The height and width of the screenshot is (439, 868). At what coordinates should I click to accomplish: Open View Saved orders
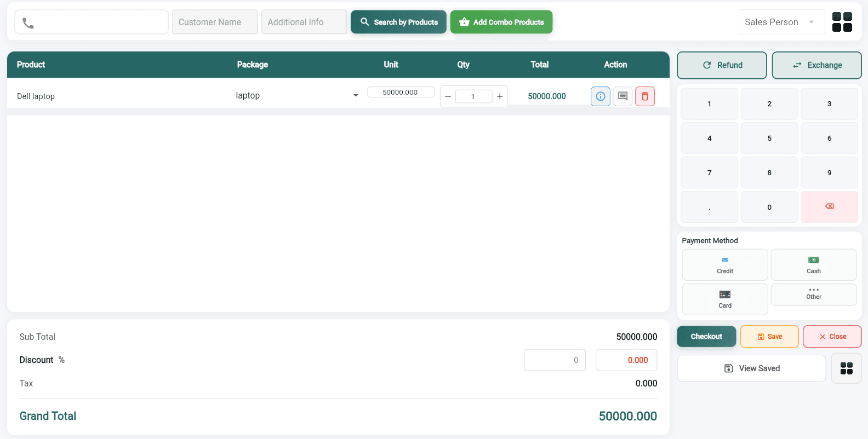pyautogui.click(x=752, y=368)
